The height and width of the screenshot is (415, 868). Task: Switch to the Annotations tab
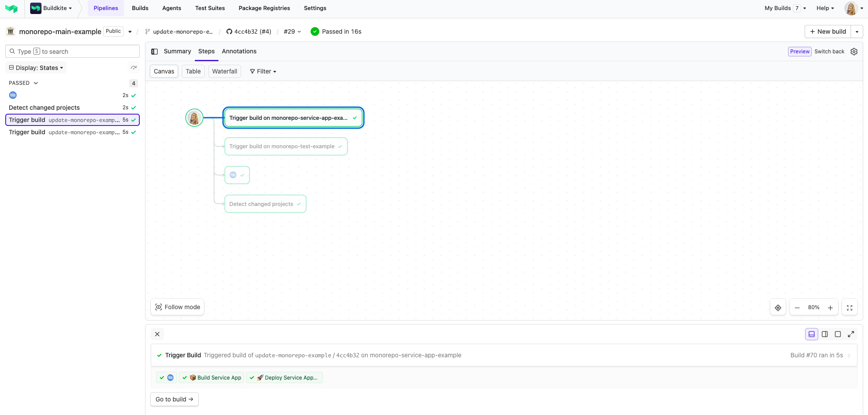point(239,52)
